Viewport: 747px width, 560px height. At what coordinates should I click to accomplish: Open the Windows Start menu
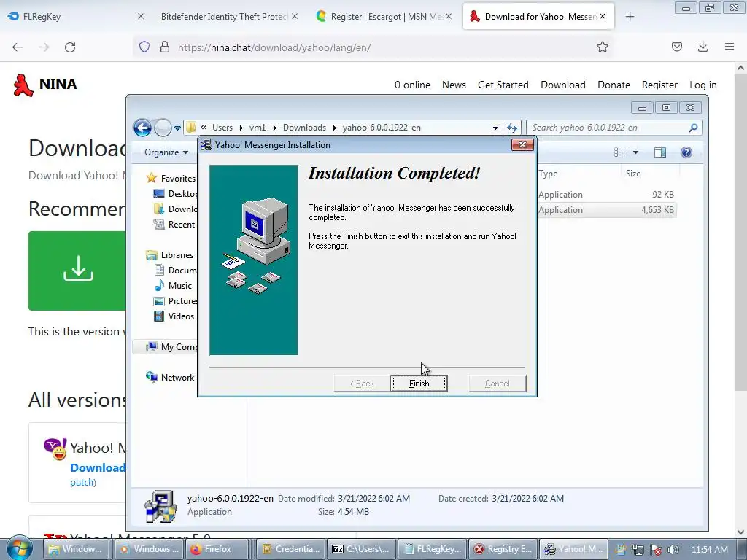tap(19, 548)
